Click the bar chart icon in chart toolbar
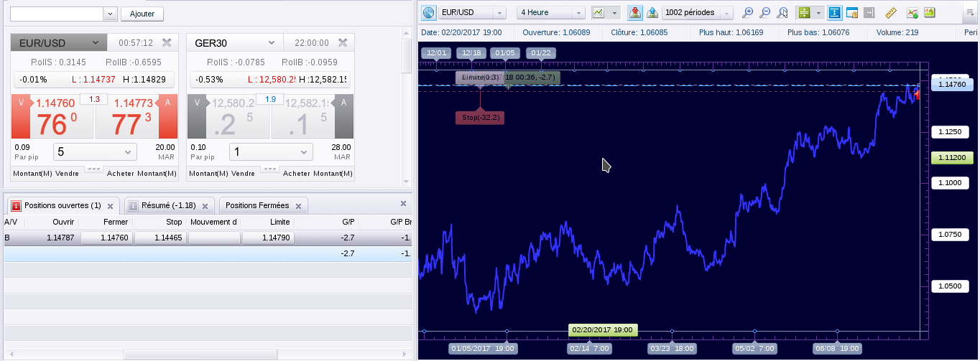Viewport: 980px width, 361px height. pos(930,13)
